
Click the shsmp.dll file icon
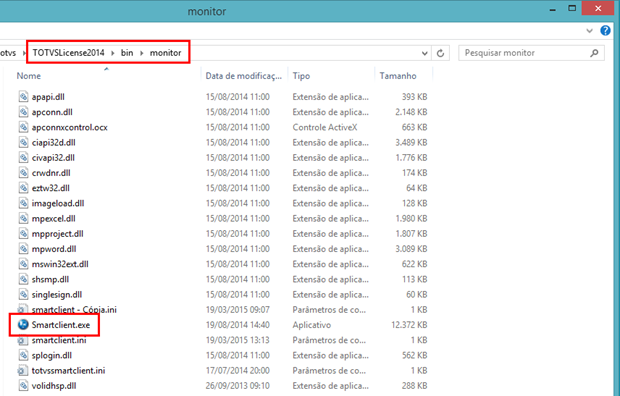23,279
